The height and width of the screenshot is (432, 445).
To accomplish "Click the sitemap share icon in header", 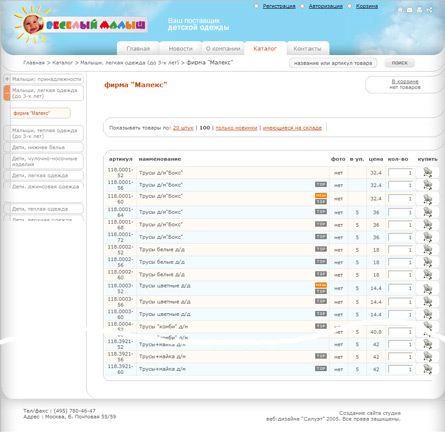I will click(x=429, y=10).
